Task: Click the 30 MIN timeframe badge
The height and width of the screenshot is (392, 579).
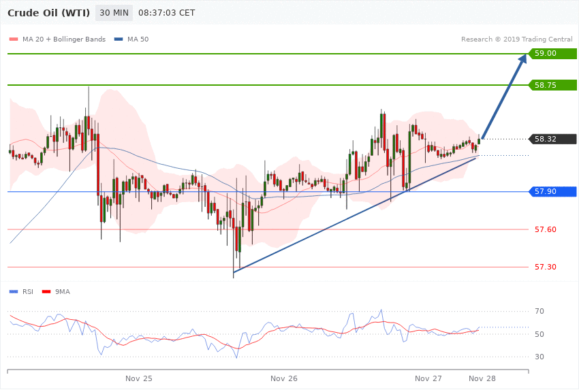Action: coord(114,13)
